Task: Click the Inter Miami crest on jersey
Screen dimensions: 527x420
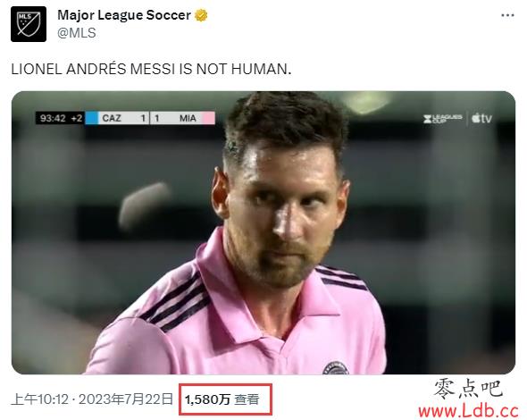Action: (x=336, y=367)
